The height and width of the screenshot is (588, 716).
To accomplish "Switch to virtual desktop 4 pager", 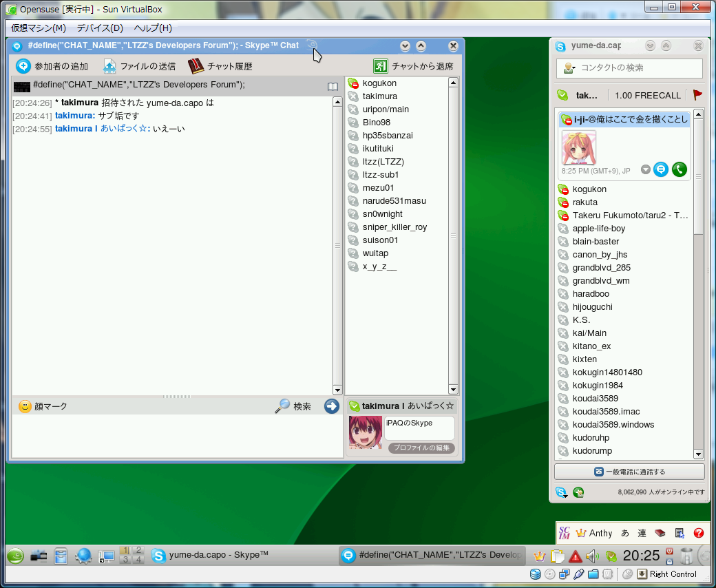I will (x=138, y=560).
